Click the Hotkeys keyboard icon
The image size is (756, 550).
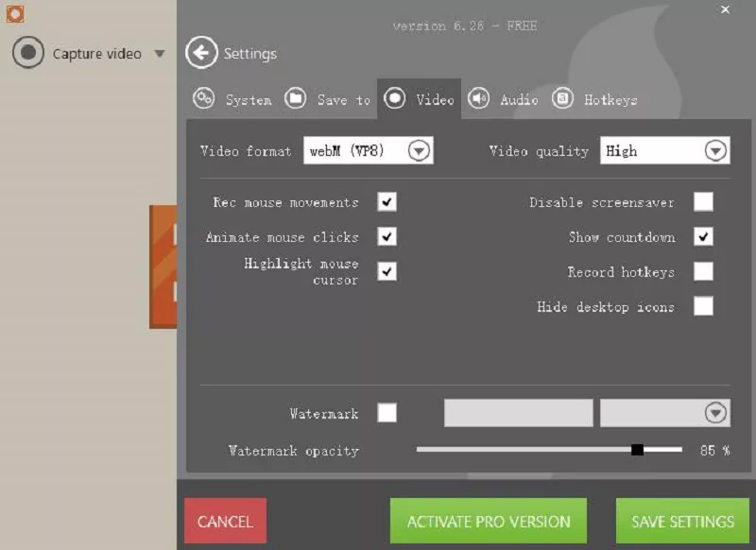coord(563,98)
